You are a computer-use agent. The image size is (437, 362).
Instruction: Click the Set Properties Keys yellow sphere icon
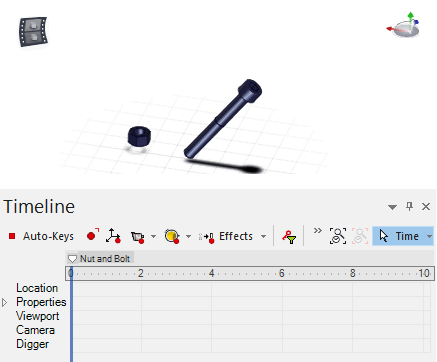[172, 236]
